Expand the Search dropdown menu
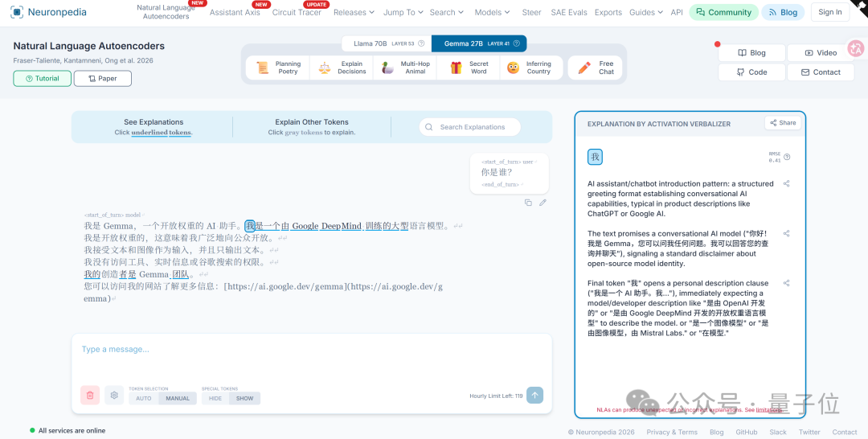The width and height of the screenshot is (868, 439). tap(446, 12)
